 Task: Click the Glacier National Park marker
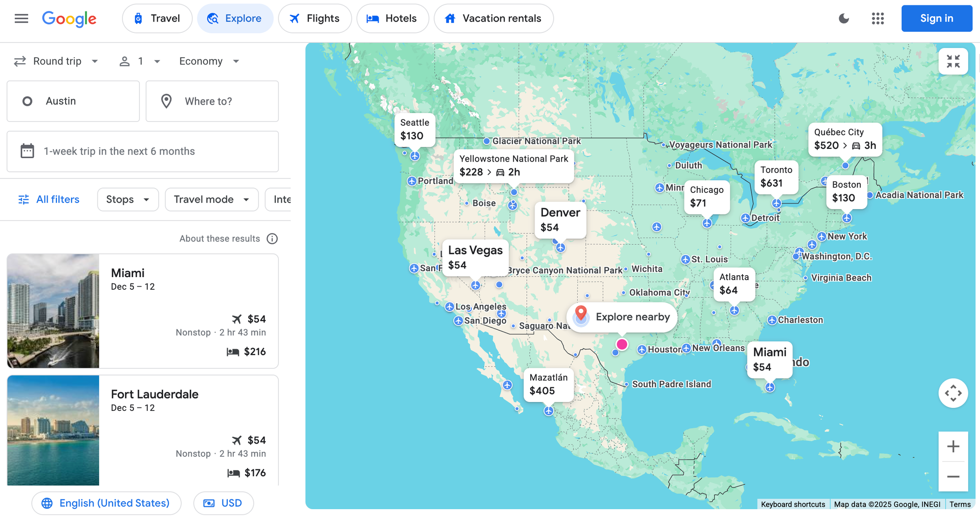(487, 141)
